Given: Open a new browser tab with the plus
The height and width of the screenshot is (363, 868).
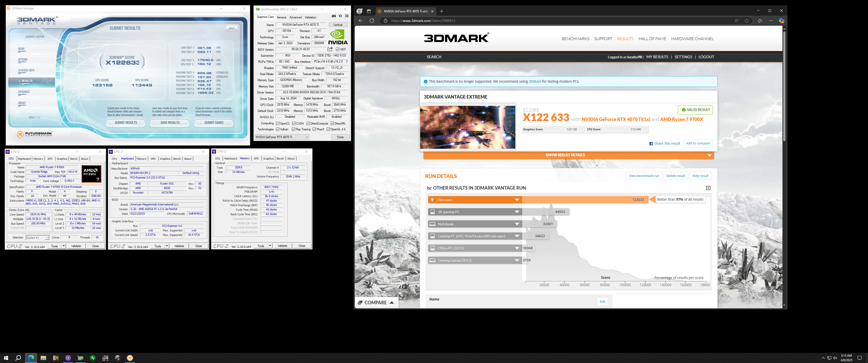Looking at the screenshot, I should pos(441,11).
